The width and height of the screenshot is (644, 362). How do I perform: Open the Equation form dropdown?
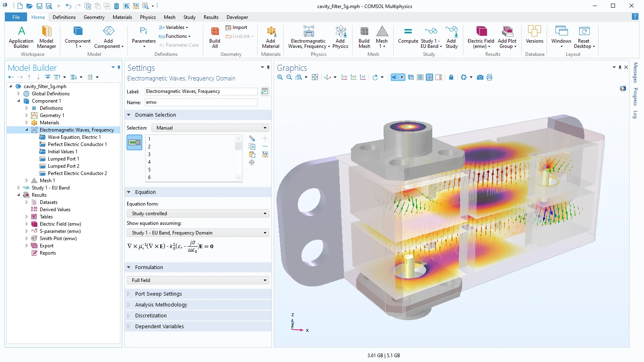(198, 214)
